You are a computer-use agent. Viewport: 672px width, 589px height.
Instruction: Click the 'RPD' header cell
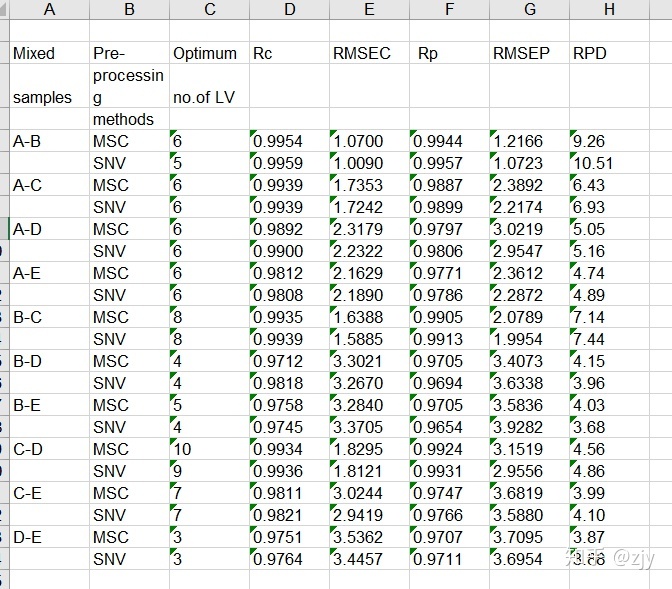click(x=609, y=53)
